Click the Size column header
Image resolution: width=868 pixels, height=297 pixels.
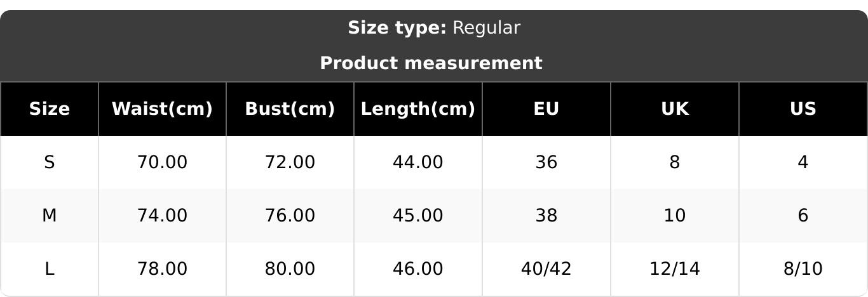(x=49, y=109)
